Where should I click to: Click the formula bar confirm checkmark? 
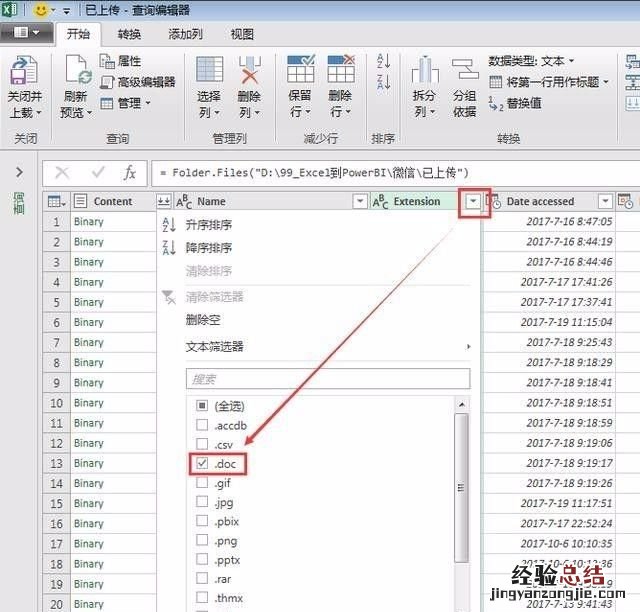point(98,172)
